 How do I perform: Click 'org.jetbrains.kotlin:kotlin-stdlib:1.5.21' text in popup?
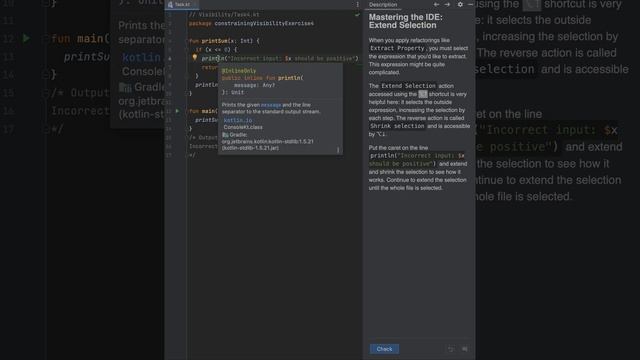click(267, 142)
